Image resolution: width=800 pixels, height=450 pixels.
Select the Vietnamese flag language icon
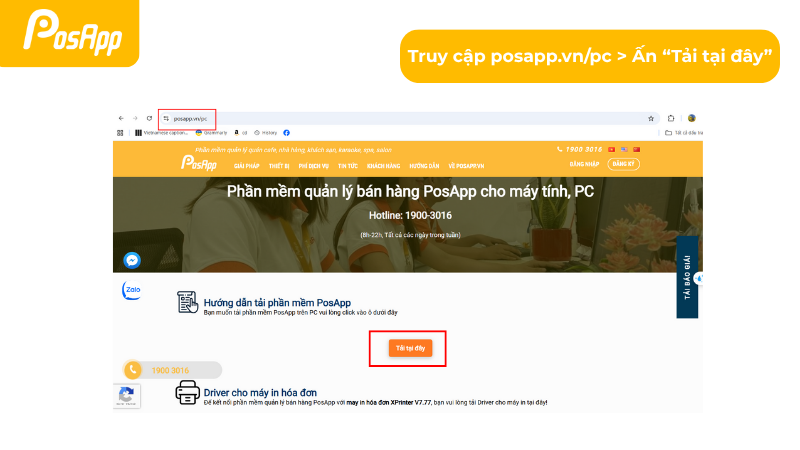pos(611,149)
